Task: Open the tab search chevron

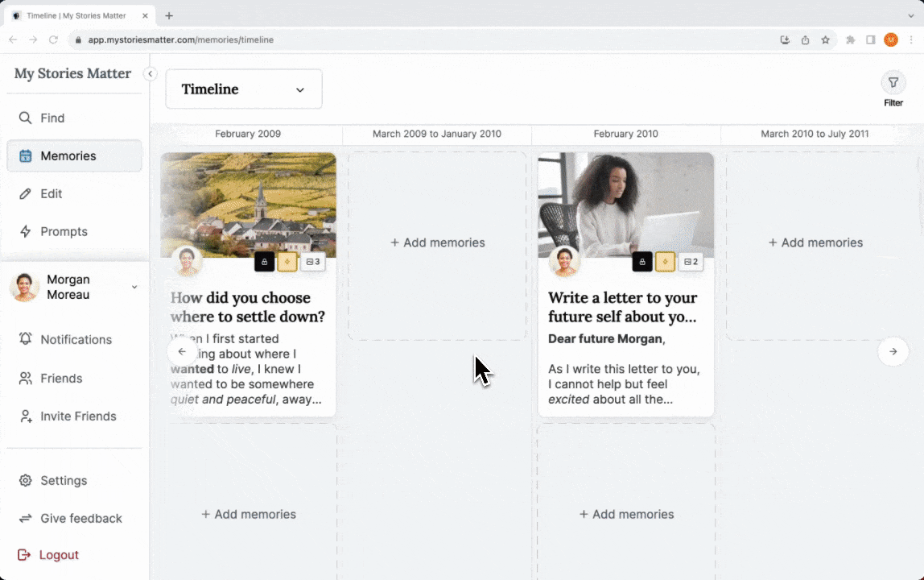Action: point(910,16)
